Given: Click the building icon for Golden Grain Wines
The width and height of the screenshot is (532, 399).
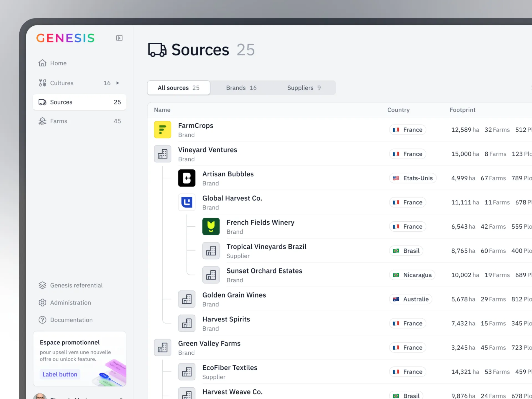Looking at the screenshot, I should [x=187, y=299].
